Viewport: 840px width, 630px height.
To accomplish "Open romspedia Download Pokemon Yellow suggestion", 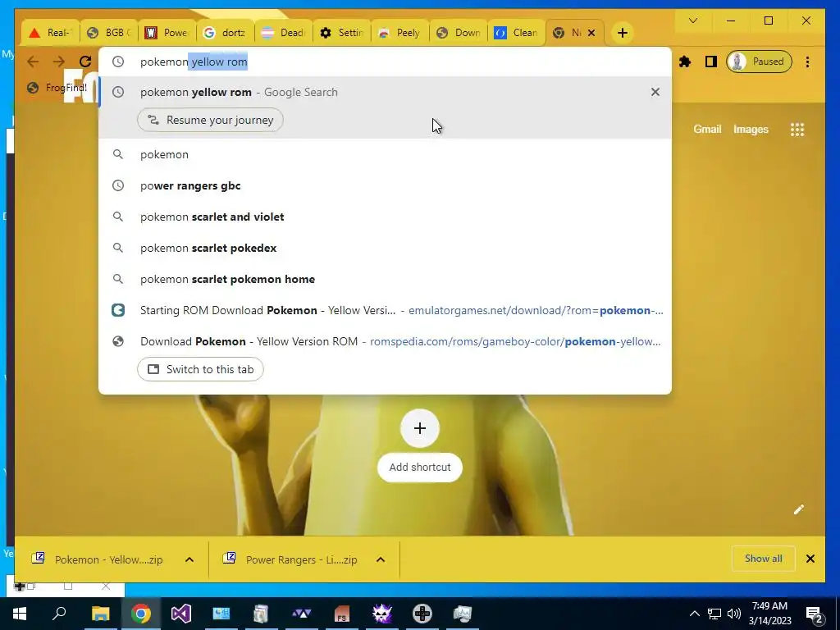I will [385, 341].
